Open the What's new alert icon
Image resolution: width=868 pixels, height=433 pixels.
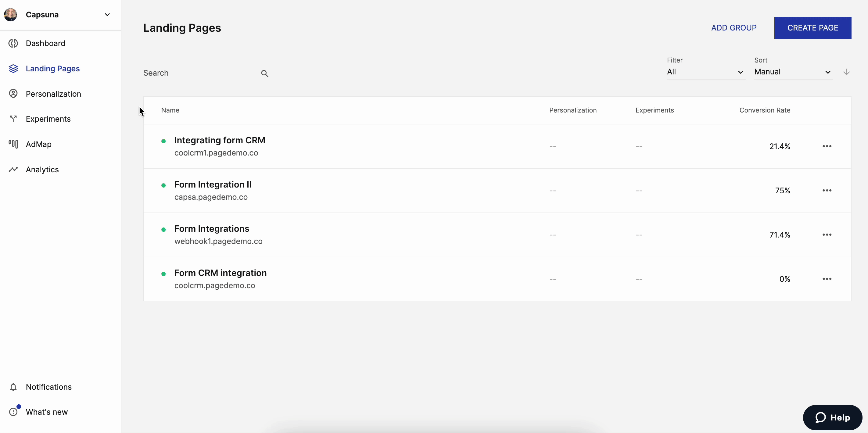click(x=13, y=411)
